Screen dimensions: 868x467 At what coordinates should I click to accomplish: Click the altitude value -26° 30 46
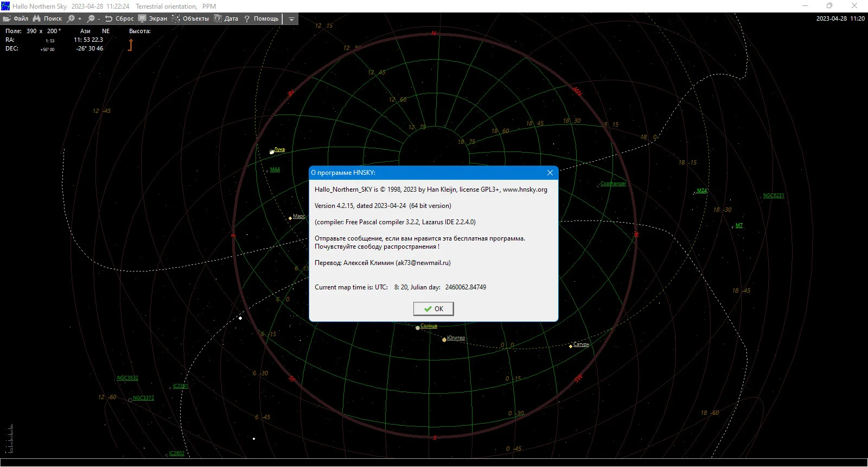pos(90,48)
